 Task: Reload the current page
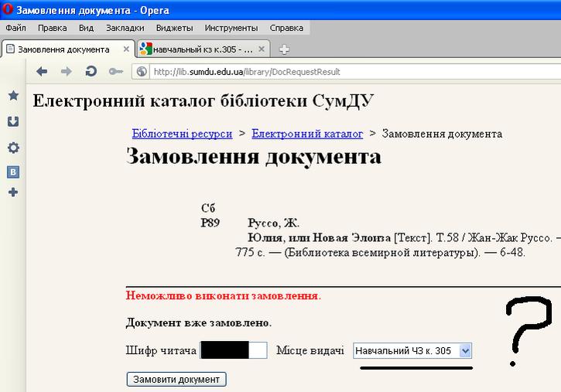pos(91,71)
